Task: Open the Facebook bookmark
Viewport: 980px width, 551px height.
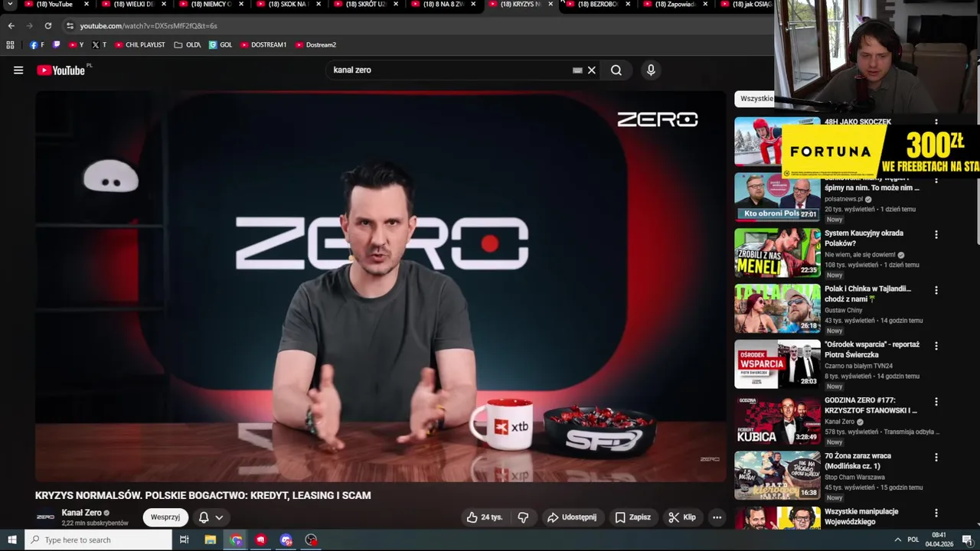Action: tap(37, 45)
